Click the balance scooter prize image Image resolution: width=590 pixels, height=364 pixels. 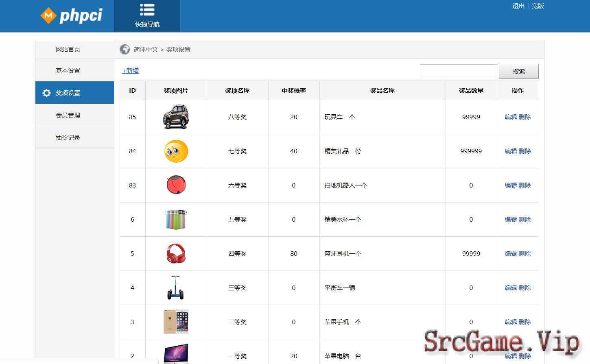(x=176, y=288)
